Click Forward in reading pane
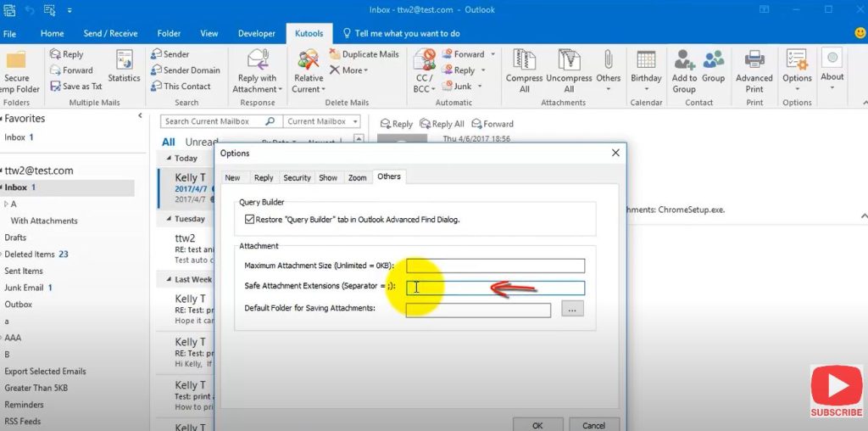The height and width of the screenshot is (431, 868). [492, 124]
